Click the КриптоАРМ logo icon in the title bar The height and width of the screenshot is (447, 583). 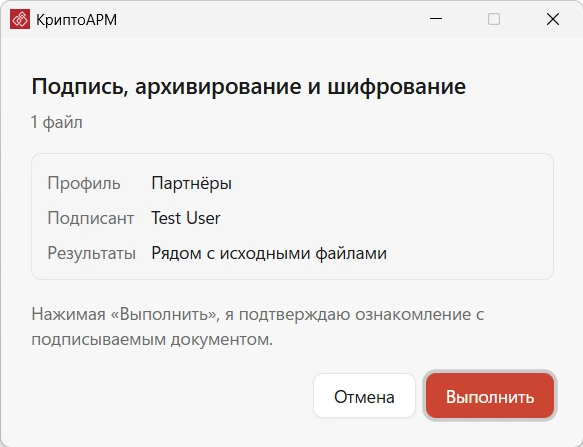point(20,19)
